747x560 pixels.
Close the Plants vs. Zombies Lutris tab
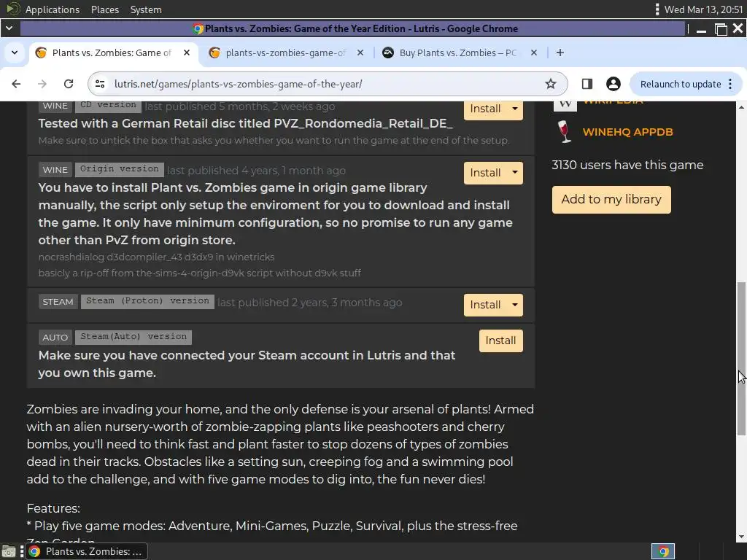tap(187, 52)
